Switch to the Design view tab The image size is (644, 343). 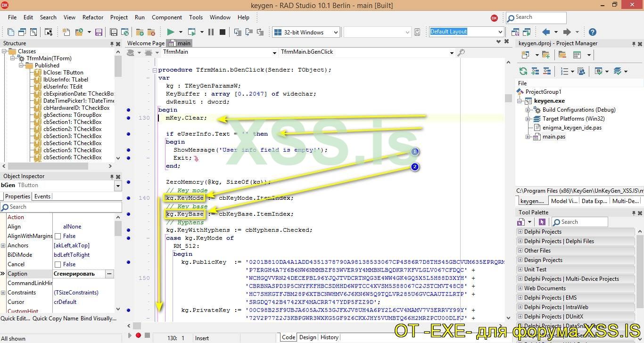[x=307, y=337]
